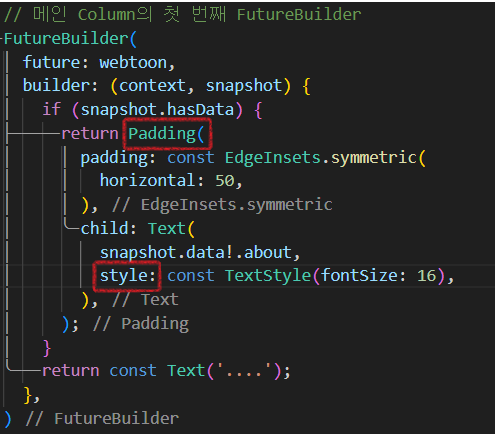Click 'data!' in the snapshot line
This screenshot has width=495, height=434.
[x=209, y=252]
